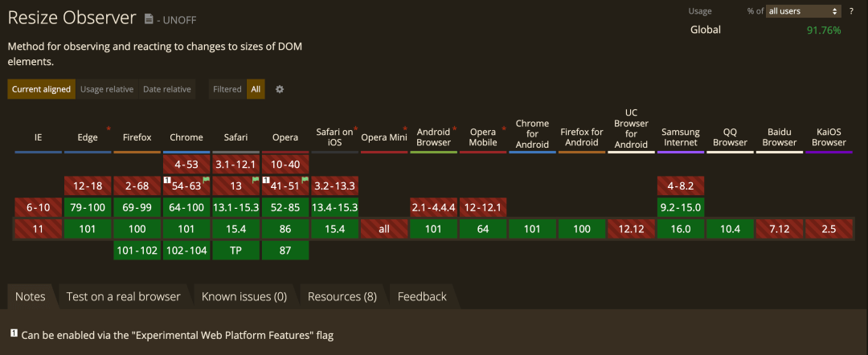This screenshot has height=355, width=868.
Task: Click the KaiOS Browser column header
Action: click(829, 137)
